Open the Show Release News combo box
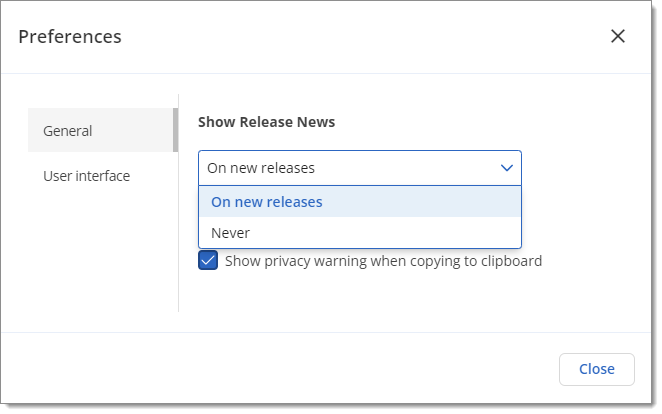Image resolution: width=662 pixels, height=414 pixels. (x=360, y=168)
